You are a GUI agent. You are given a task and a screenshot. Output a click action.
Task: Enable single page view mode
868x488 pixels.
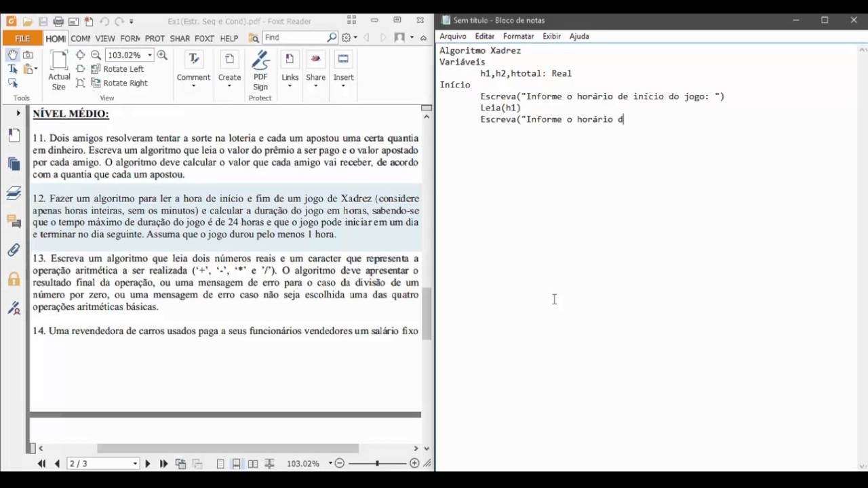click(x=220, y=464)
